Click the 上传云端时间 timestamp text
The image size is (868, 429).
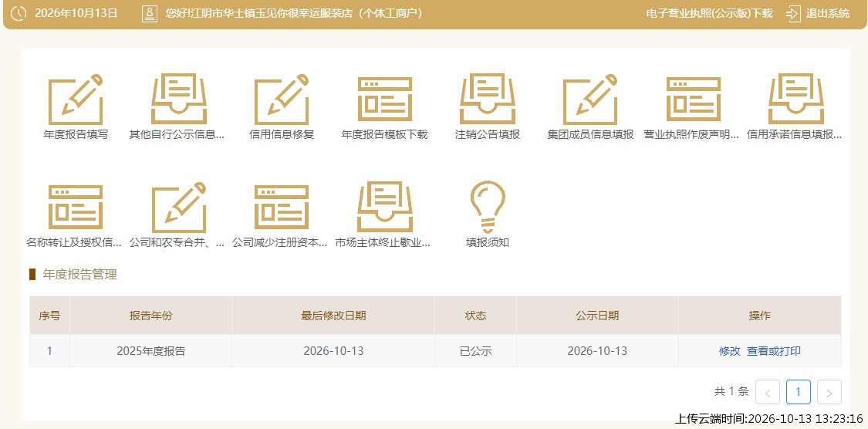pos(768,418)
